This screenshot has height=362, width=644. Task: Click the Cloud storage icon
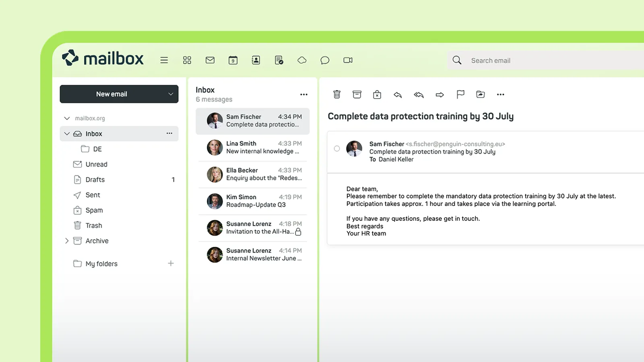click(x=302, y=60)
